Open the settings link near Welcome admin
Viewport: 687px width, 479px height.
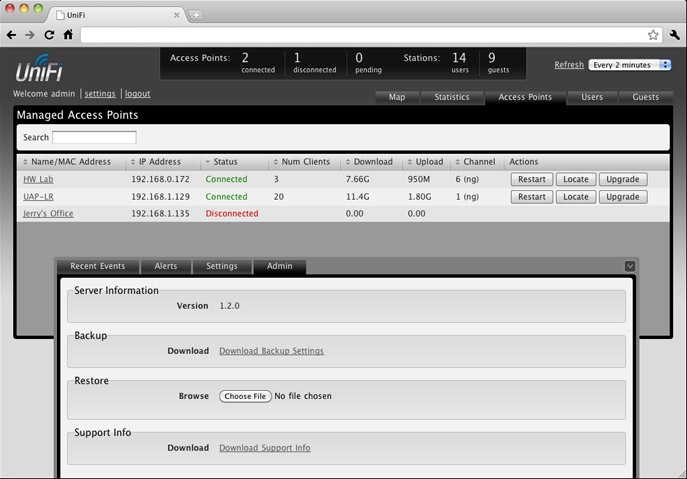tap(100, 94)
